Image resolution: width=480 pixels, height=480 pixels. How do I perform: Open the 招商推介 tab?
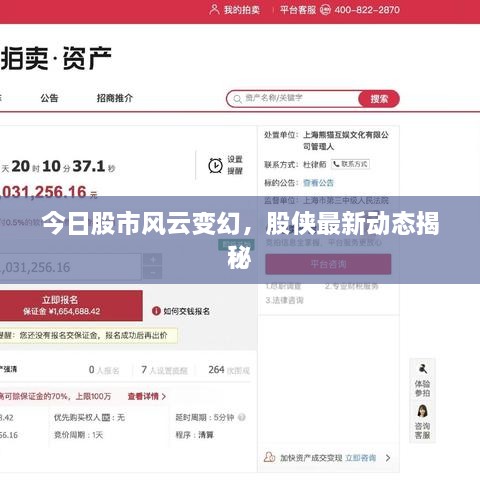(x=115, y=98)
